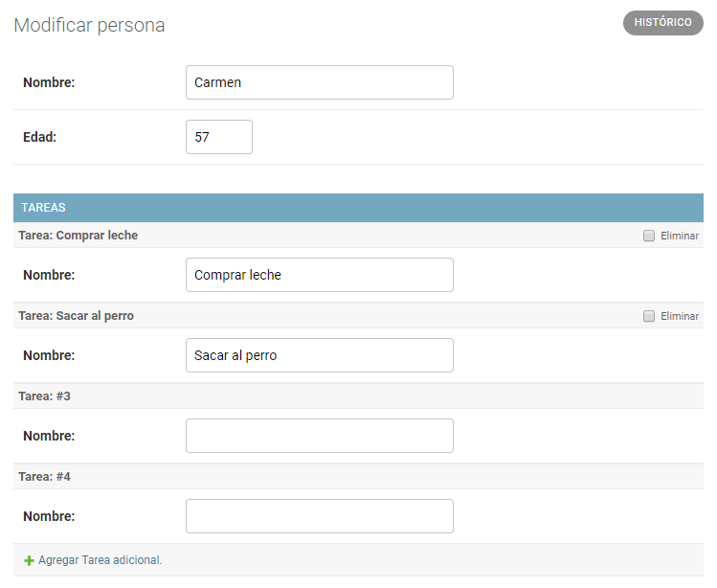Click the Tarea: #3 row heading
The width and height of the screenshot is (717, 588).
point(44,396)
